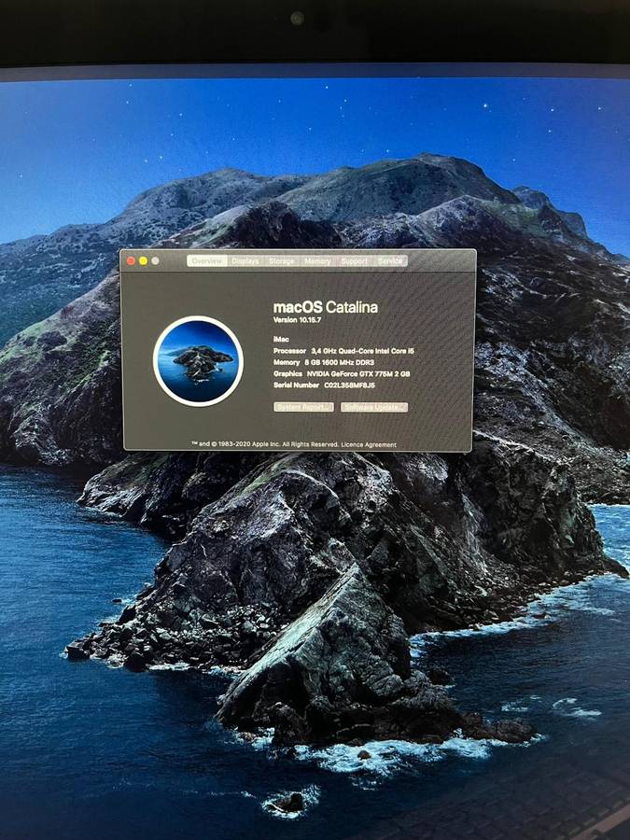Click the Memory 8 GB specification line
The image size is (630, 840).
tap(327, 361)
